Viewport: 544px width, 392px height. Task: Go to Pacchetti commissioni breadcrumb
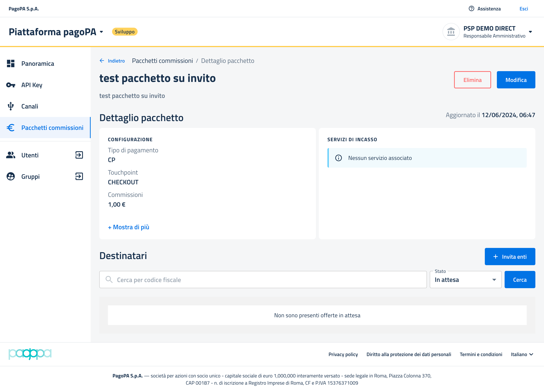point(162,61)
